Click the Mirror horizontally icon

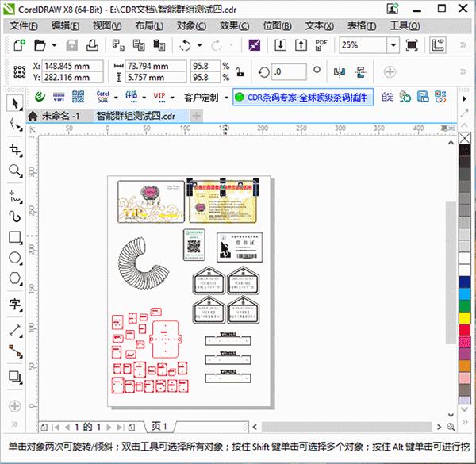(x=340, y=72)
